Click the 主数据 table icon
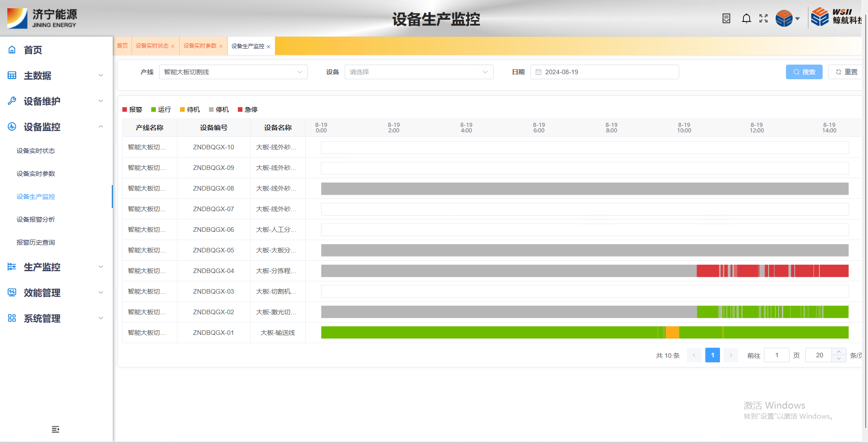 (x=12, y=75)
